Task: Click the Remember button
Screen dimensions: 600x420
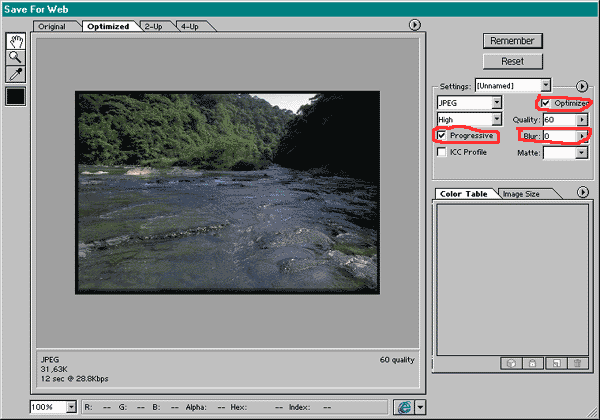Action: click(512, 41)
